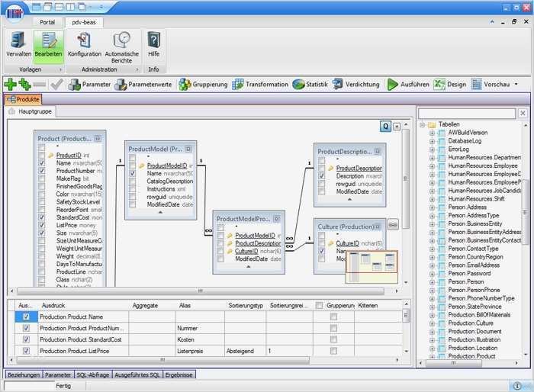Open the Vorschau dropdown arrow

tap(516, 85)
